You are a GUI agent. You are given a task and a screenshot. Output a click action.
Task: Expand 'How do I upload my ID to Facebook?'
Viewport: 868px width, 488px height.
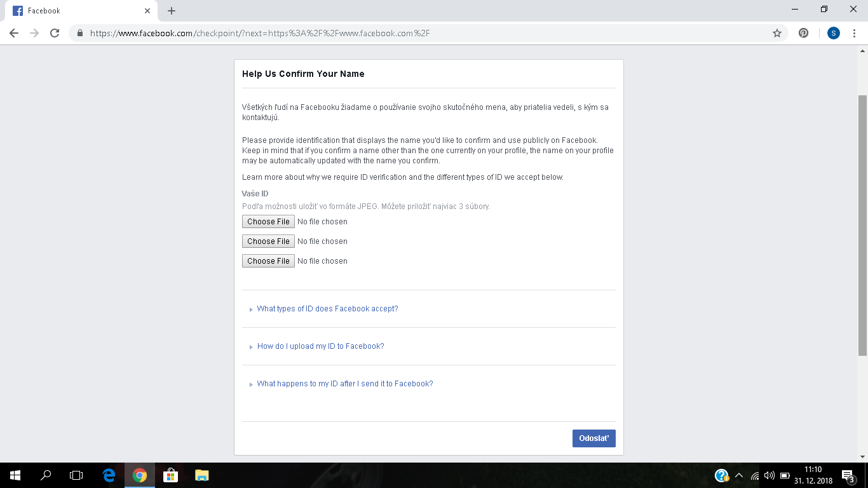point(320,346)
